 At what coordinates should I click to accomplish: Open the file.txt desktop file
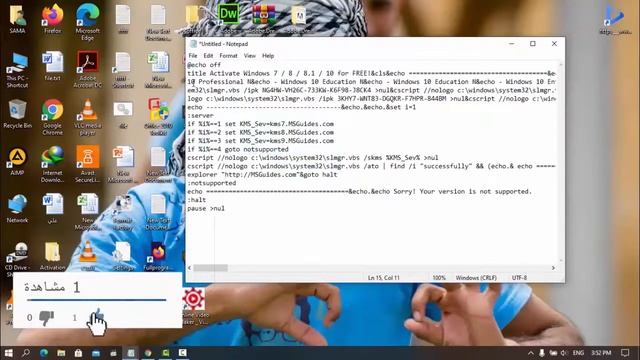[x=52, y=67]
